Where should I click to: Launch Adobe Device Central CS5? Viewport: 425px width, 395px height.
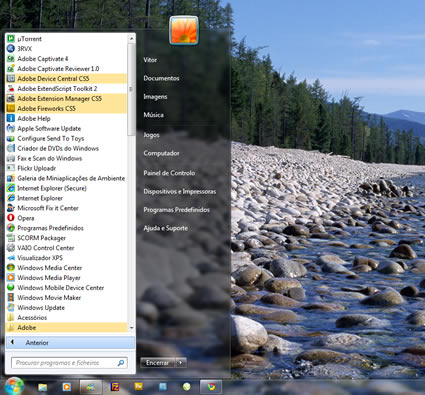tap(66, 79)
